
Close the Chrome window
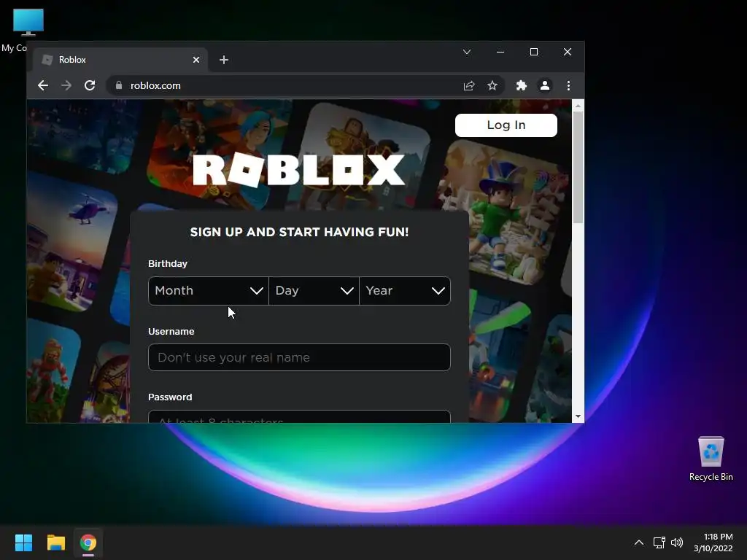point(568,52)
